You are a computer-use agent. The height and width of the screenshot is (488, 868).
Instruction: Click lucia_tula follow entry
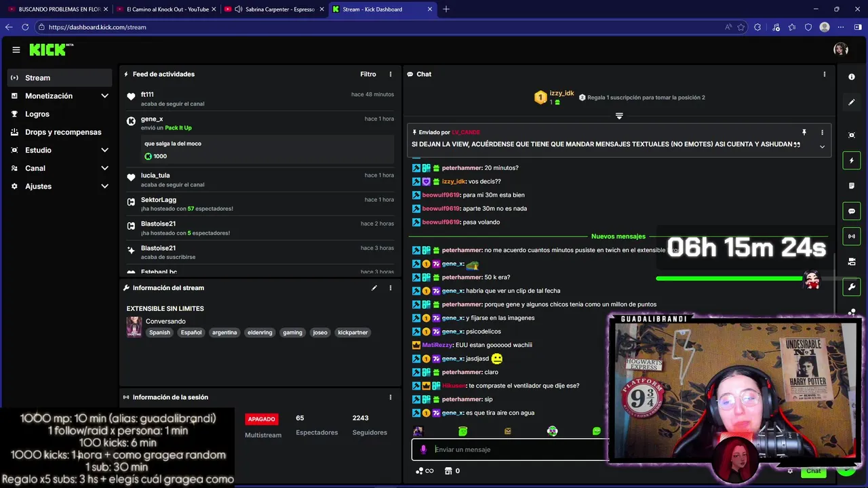coord(260,180)
